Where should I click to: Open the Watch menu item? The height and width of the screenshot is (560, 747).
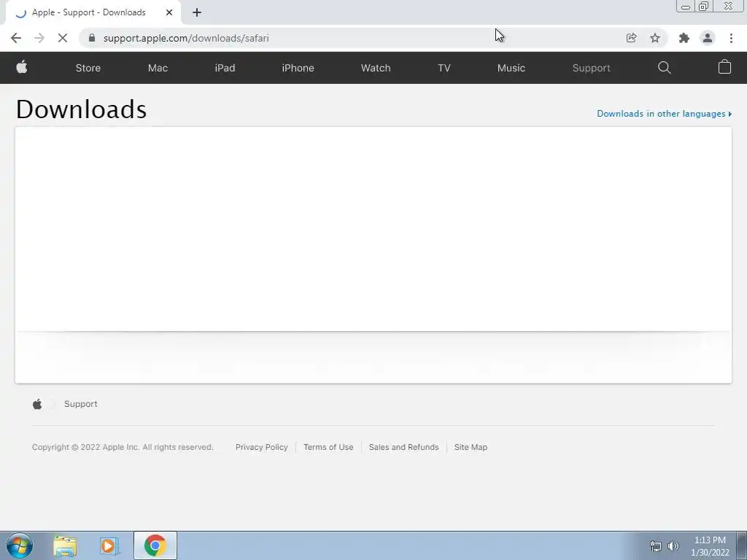coord(376,68)
